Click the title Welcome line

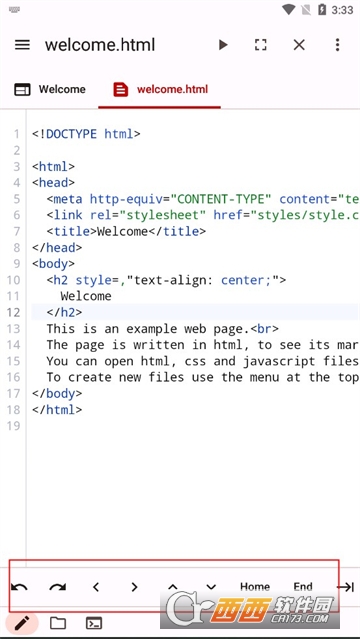point(126,231)
